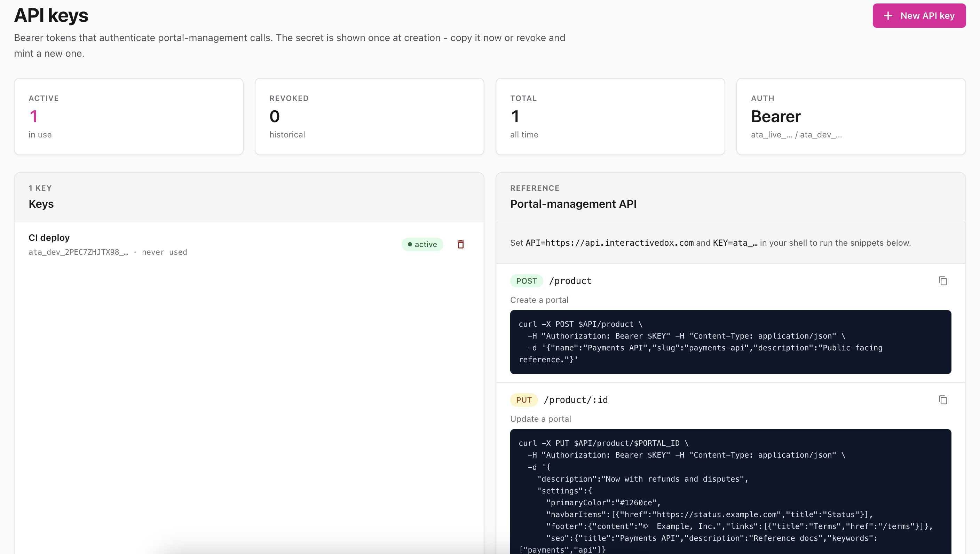Click the Portal-management API heading

(573, 204)
